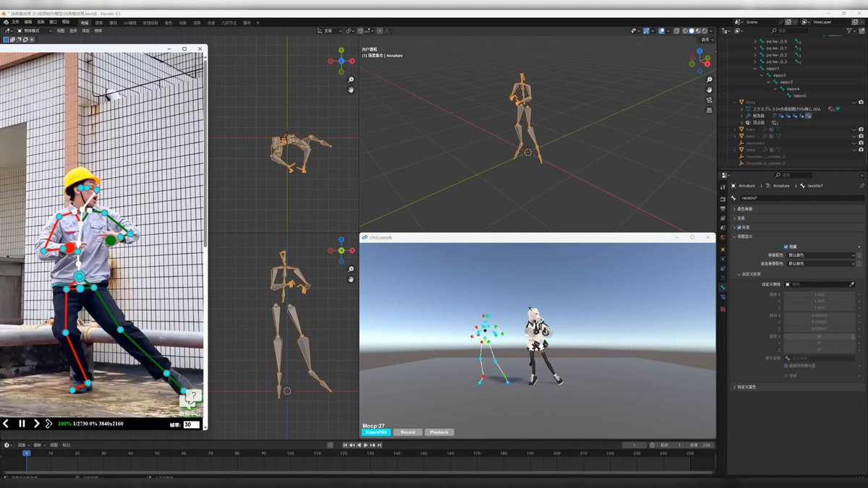Open the 骨骼配色 (bone color) dropdown
The height and width of the screenshot is (488, 868).
pyautogui.click(x=820, y=255)
